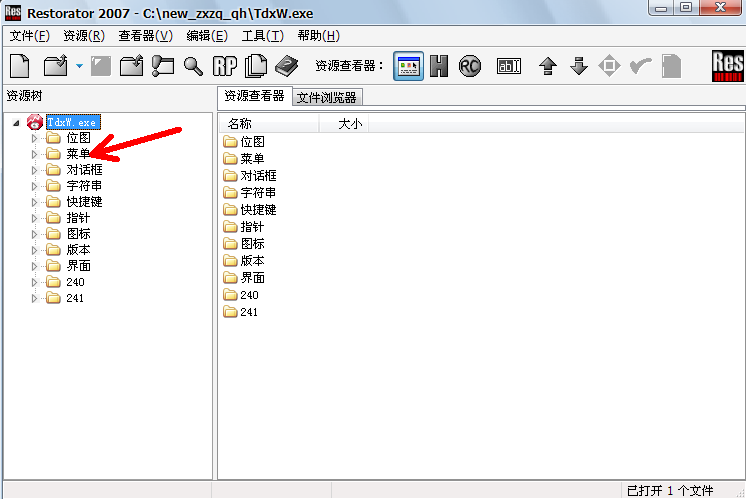
Task: Click the magnifier Search toolbar icon
Action: pos(193,66)
